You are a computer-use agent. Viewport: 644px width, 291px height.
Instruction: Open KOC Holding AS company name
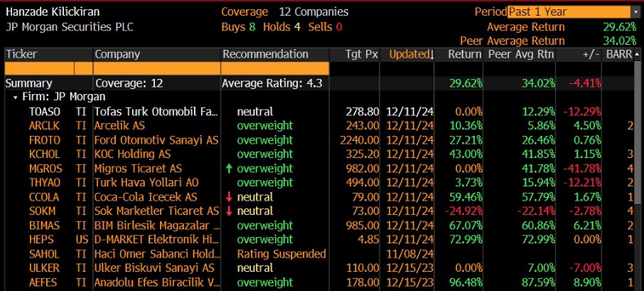coord(132,154)
